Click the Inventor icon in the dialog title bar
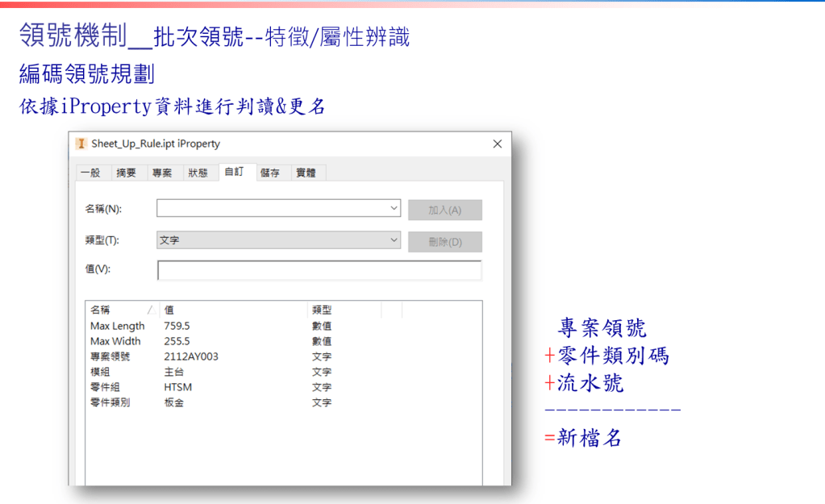Screen dimensions: 825x504 click(81, 144)
